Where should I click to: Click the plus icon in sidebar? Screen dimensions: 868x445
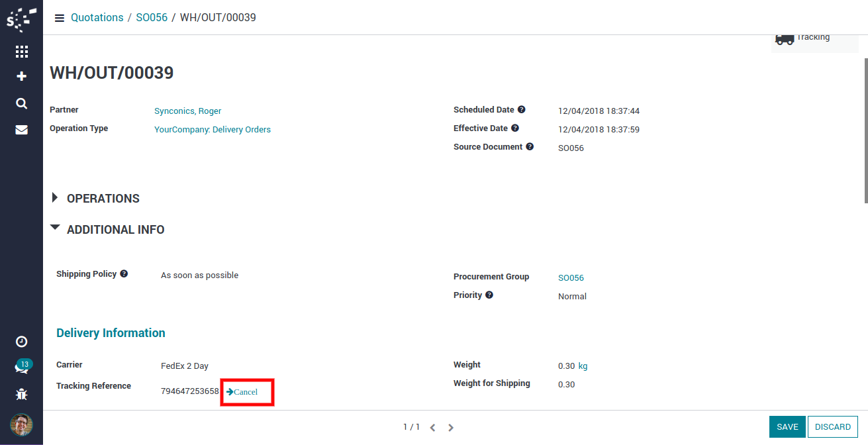coord(21,77)
